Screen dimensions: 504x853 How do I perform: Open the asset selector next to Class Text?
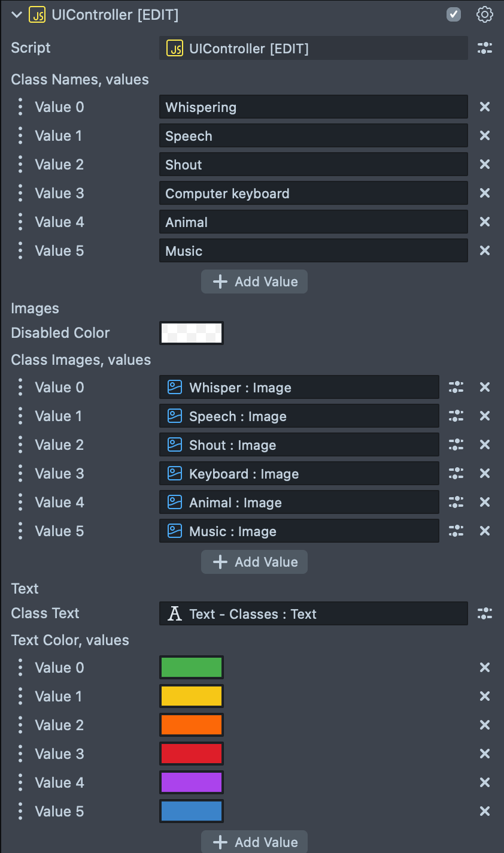pos(485,613)
